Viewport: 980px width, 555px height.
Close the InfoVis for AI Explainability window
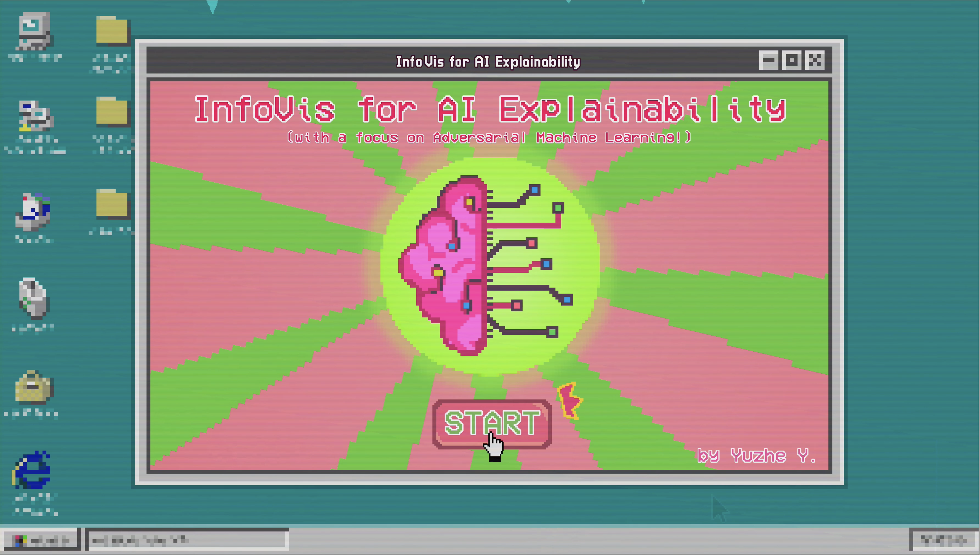(x=815, y=60)
